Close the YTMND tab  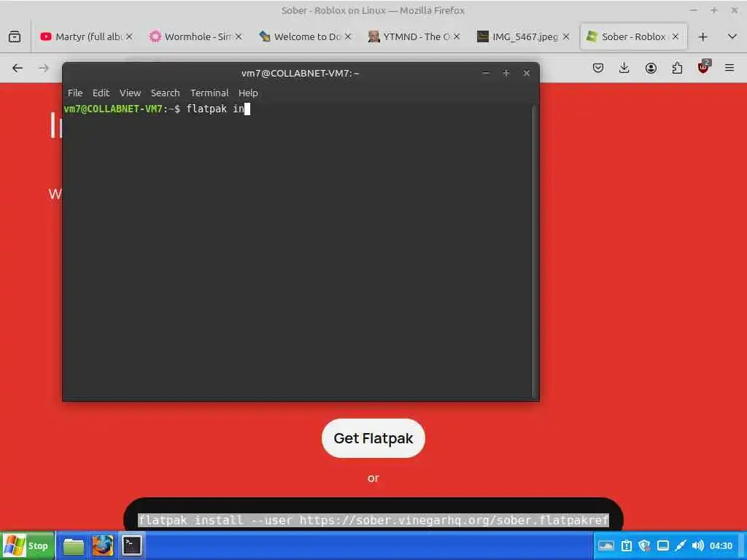click(x=457, y=36)
